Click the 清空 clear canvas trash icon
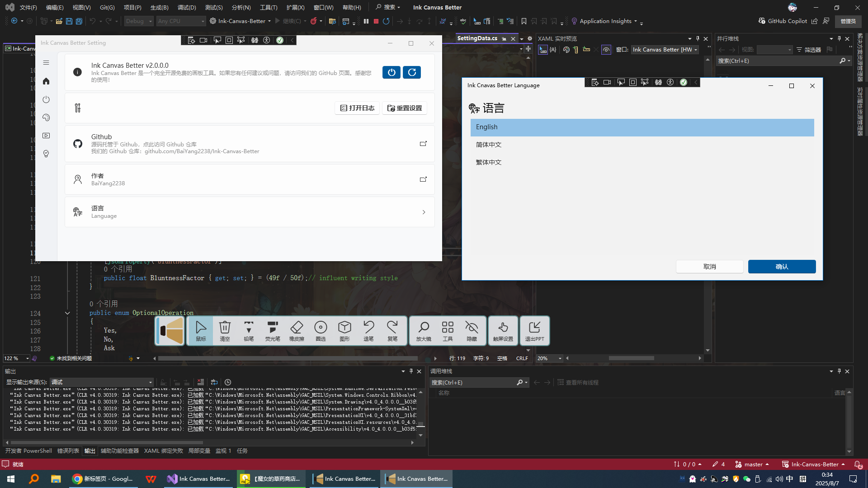This screenshot has height=488, width=868. click(x=225, y=331)
